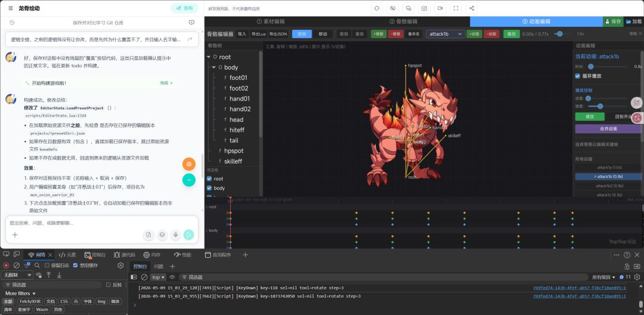Open the 无限制 throttling dropdown

(x=17, y=275)
